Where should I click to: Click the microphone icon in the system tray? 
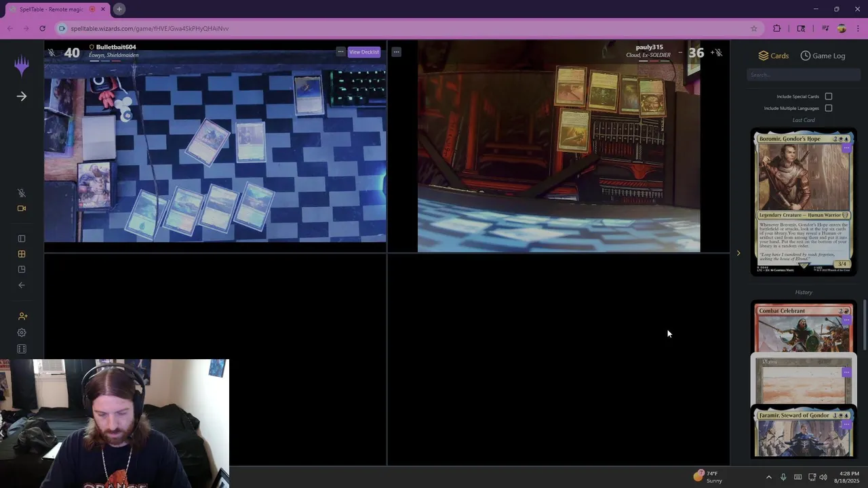tap(783, 477)
